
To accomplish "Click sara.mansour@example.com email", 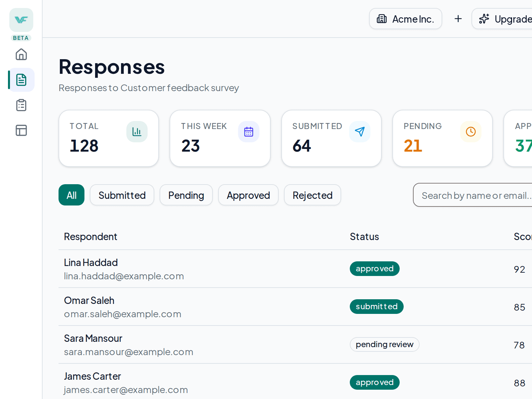I will [129, 352].
